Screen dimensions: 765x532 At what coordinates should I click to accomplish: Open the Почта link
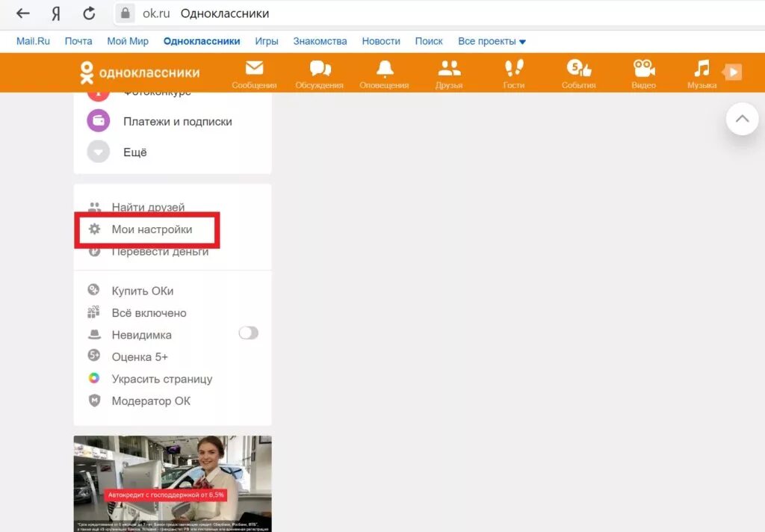[x=78, y=41]
